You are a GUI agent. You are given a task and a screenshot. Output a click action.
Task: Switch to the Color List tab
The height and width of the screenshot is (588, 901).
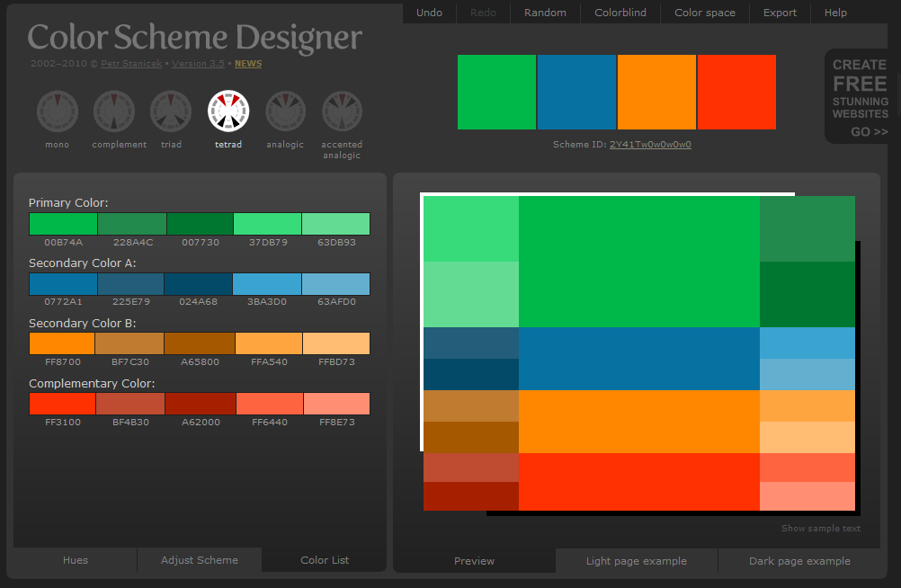pos(325,560)
